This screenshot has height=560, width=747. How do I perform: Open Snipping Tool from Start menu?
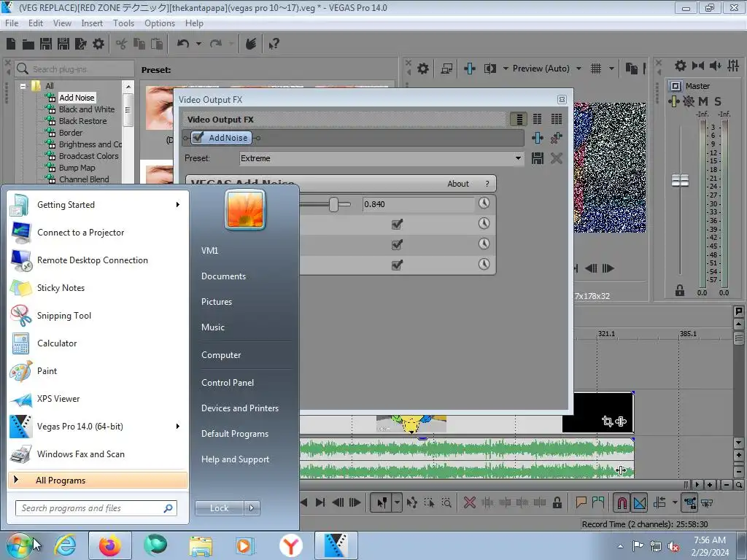click(64, 315)
